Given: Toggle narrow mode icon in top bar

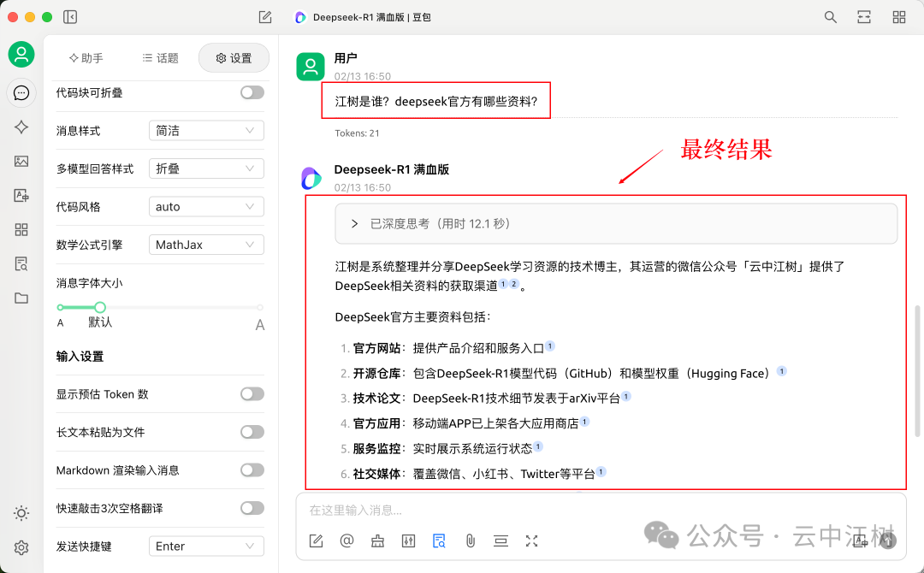Looking at the screenshot, I should click(x=864, y=17).
